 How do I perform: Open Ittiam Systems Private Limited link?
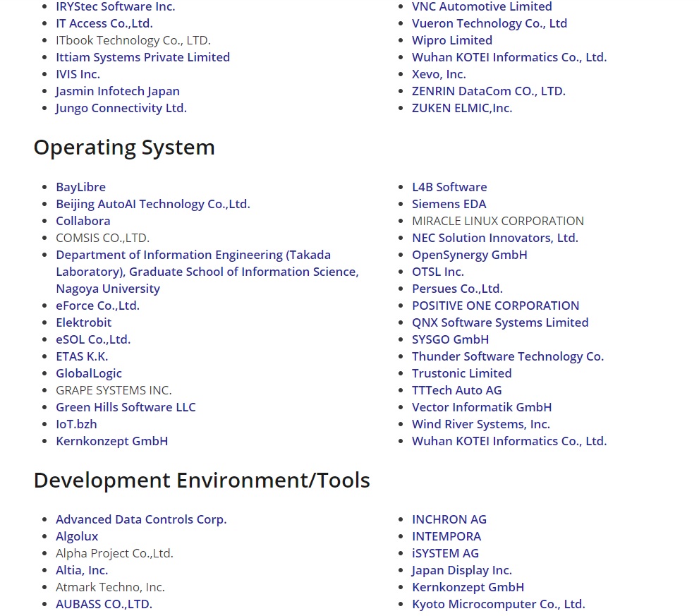coord(142,57)
